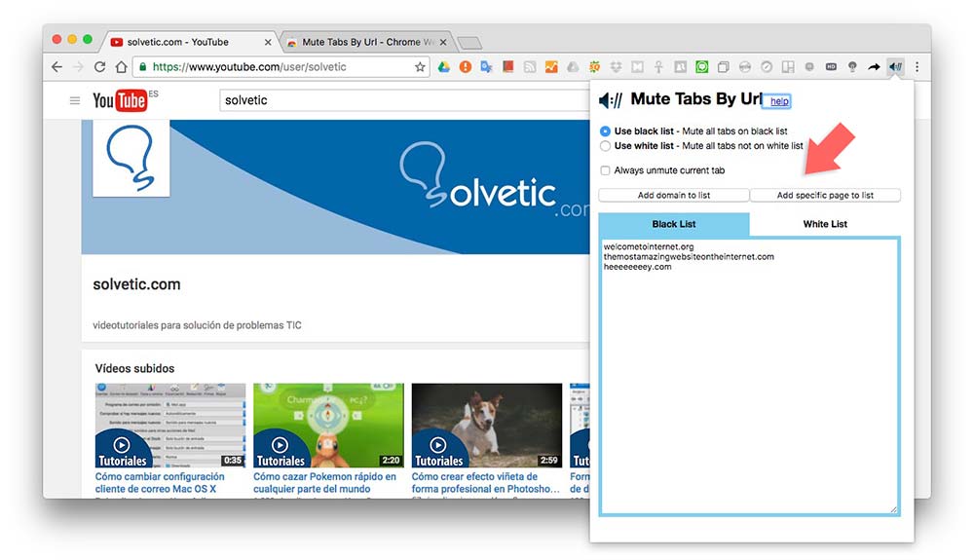Go back to the previous page

(x=56, y=67)
